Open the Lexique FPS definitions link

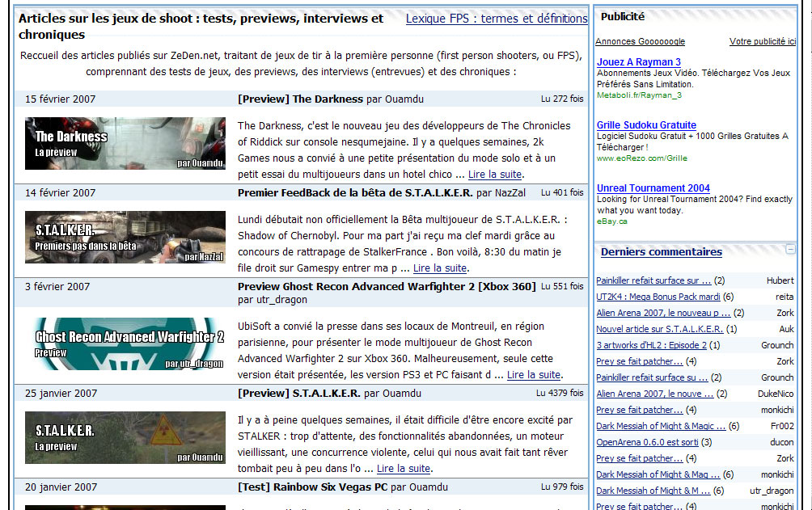[497, 19]
